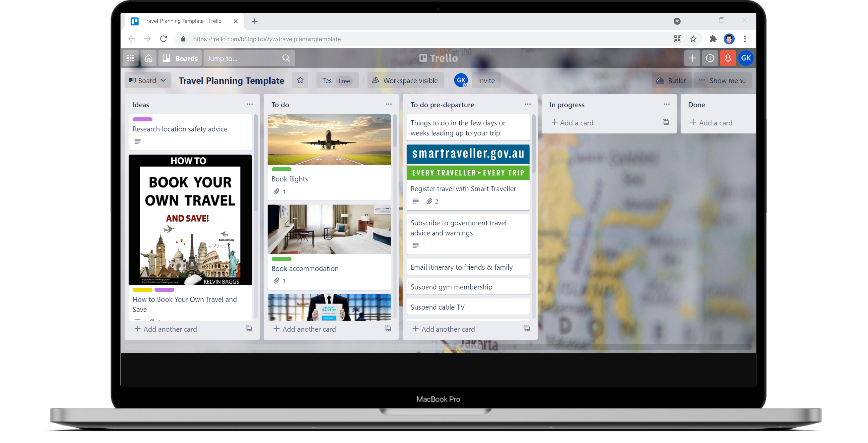Change Workspace visible setting
This screenshot has width=868, height=443.
tap(405, 80)
